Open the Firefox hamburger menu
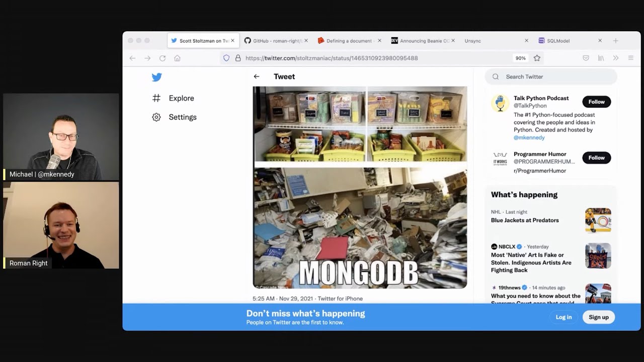This screenshot has height=362, width=644. 630,58
